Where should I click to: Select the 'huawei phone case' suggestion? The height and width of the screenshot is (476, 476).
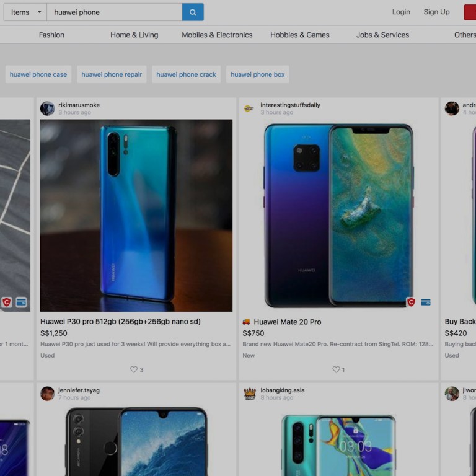point(38,74)
